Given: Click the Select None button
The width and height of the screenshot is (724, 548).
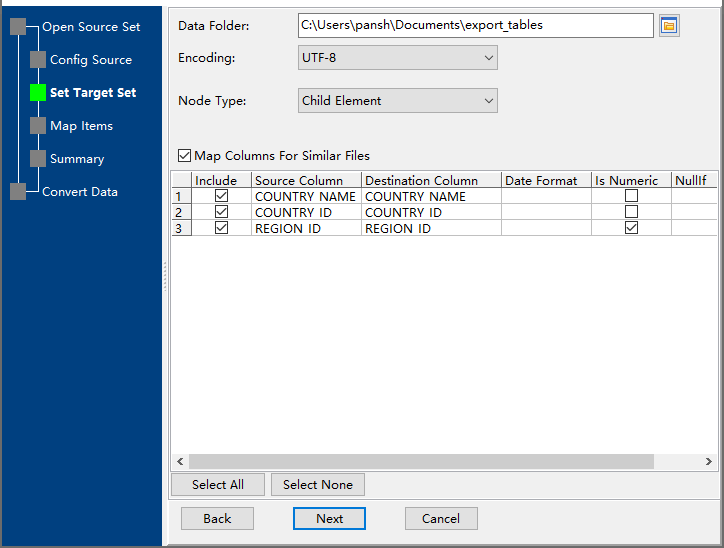Looking at the screenshot, I should pos(318,485).
